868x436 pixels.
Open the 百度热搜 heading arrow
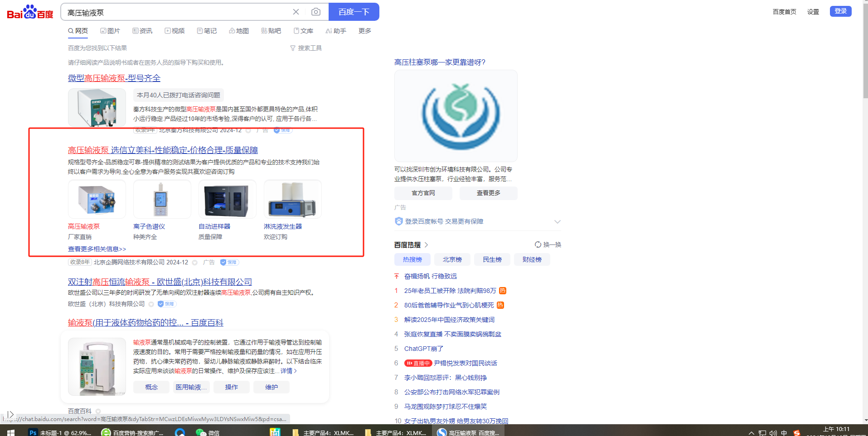point(426,245)
